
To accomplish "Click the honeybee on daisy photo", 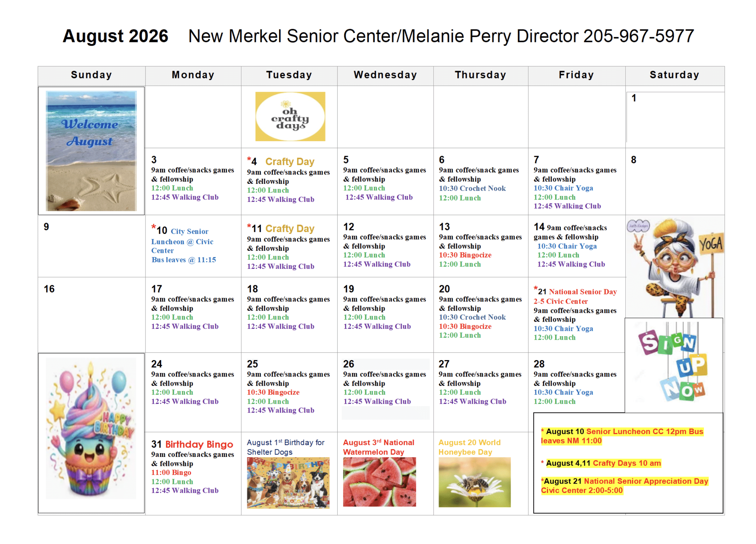I will click(x=474, y=482).
